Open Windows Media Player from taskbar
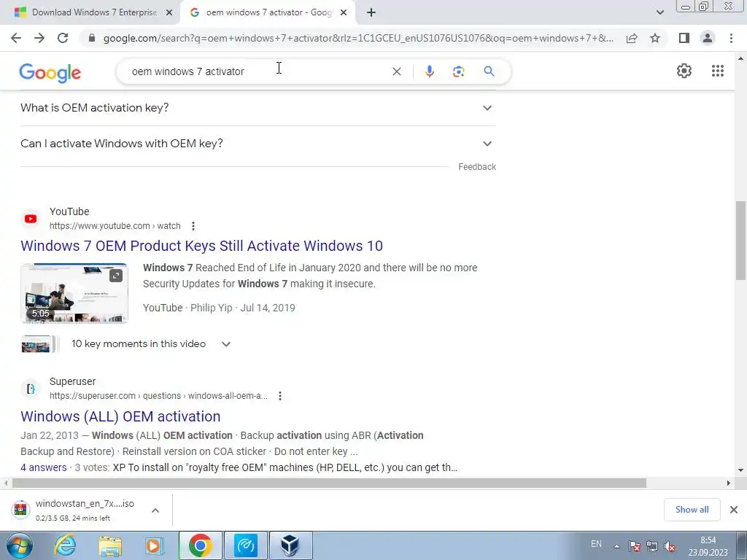The height and width of the screenshot is (560, 747). tap(155, 545)
